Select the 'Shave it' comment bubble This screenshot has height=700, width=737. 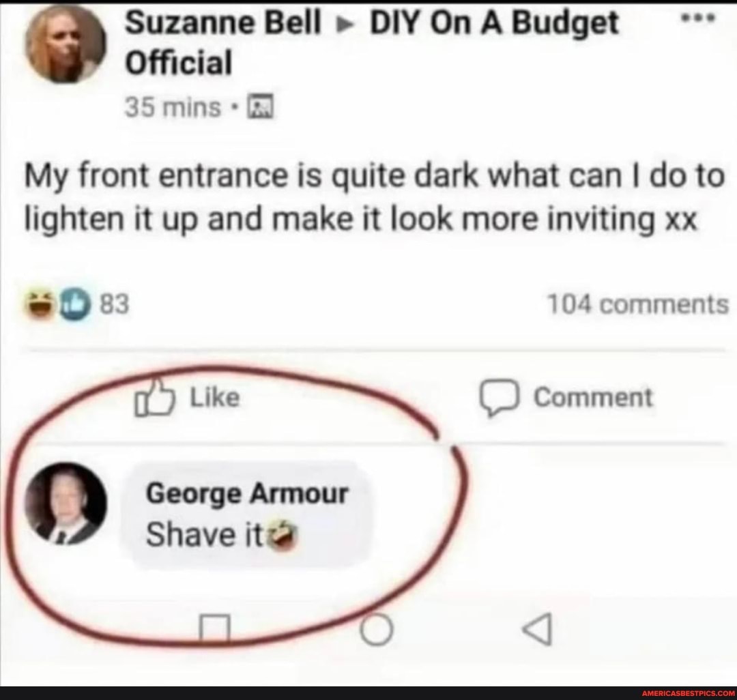[247, 515]
